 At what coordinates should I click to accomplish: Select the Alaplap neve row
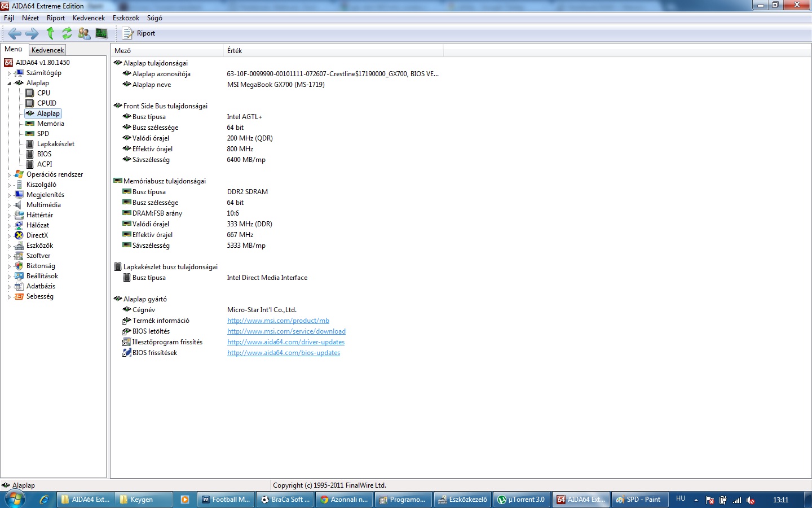276,85
